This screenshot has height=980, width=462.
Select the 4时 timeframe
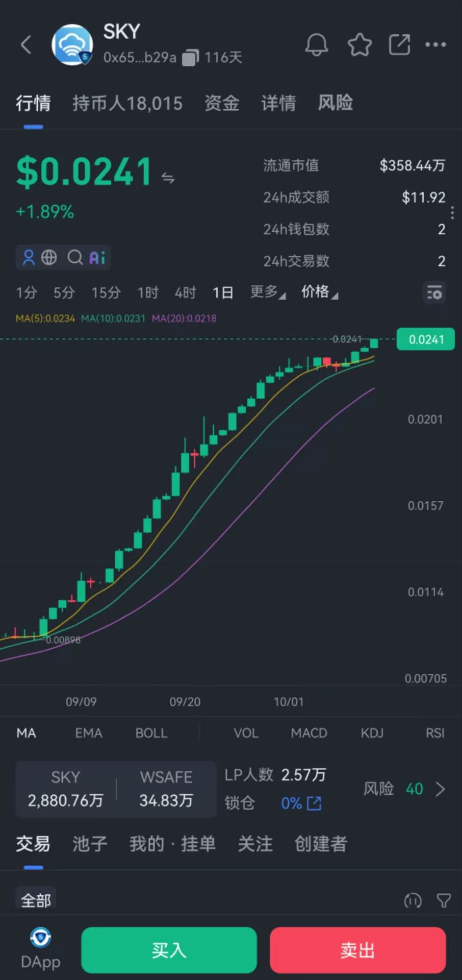pos(185,292)
